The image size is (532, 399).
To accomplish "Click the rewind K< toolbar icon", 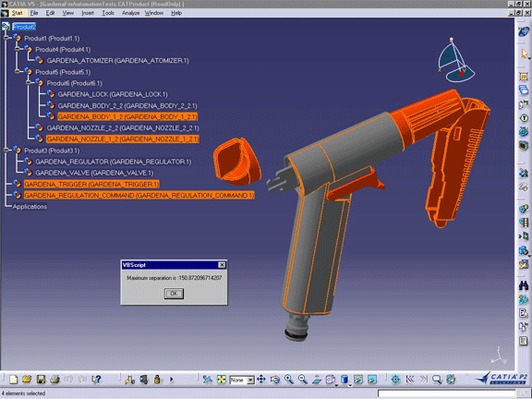I will pyautogui.click(x=409, y=380).
